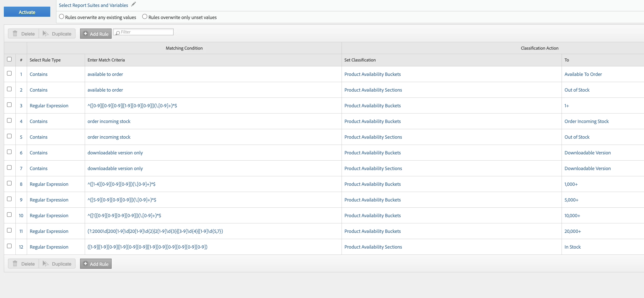This screenshot has height=298, width=644.
Task: Click the top Add Rule plus button
Action: point(96,34)
